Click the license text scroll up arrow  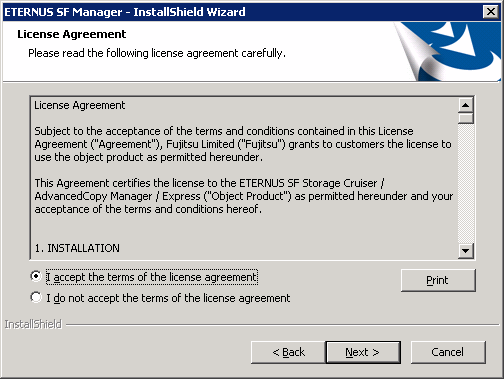[465, 105]
